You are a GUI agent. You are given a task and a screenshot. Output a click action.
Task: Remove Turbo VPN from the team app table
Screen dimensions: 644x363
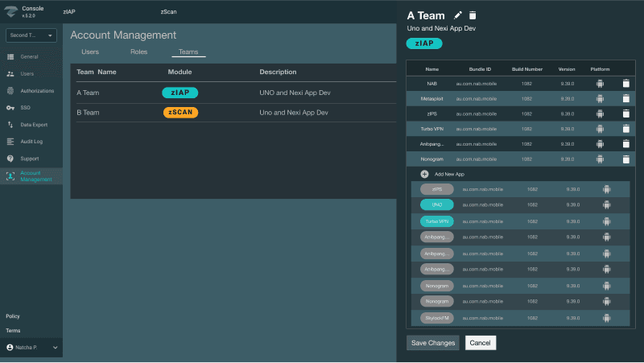(625, 129)
